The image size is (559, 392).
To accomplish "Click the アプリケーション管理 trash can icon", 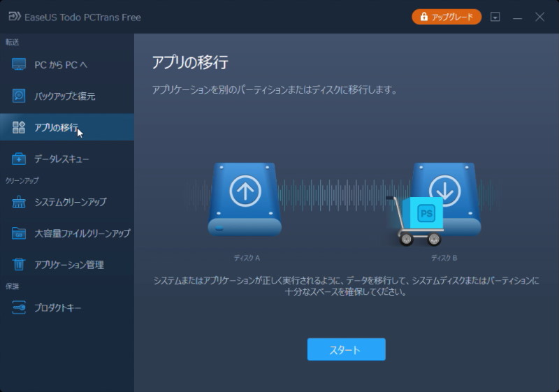I will coord(19,264).
